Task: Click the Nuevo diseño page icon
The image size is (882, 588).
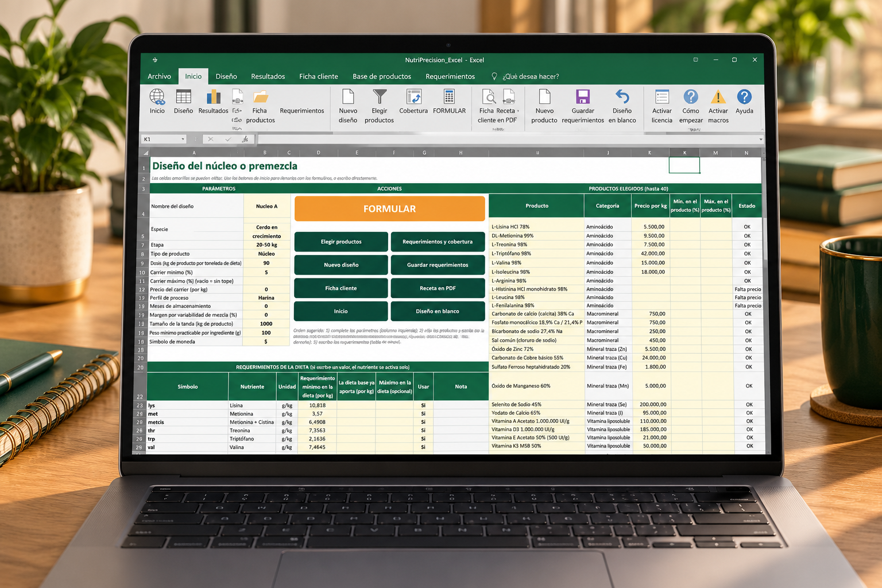Action: [348, 96]
